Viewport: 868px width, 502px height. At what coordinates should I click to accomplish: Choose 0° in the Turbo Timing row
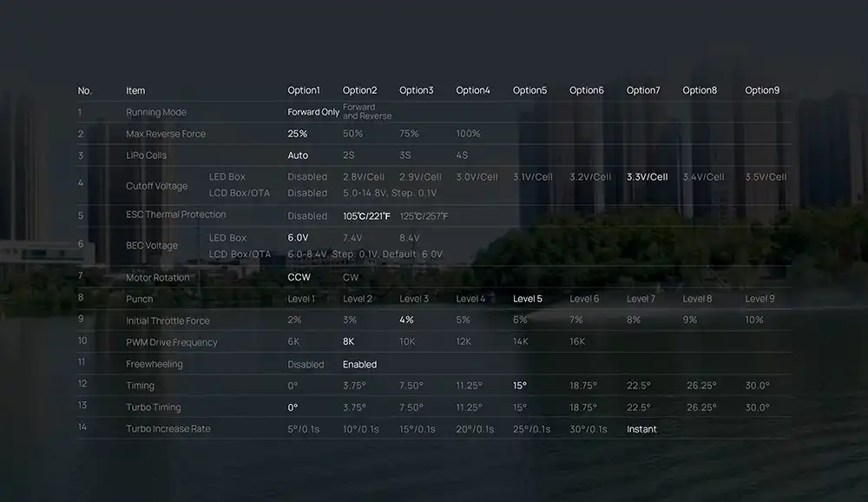[293, 407]
